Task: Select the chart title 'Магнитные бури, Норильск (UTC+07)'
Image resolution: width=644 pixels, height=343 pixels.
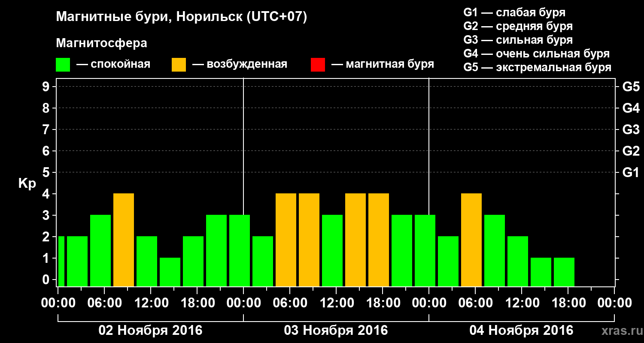Action: point(182,17)
